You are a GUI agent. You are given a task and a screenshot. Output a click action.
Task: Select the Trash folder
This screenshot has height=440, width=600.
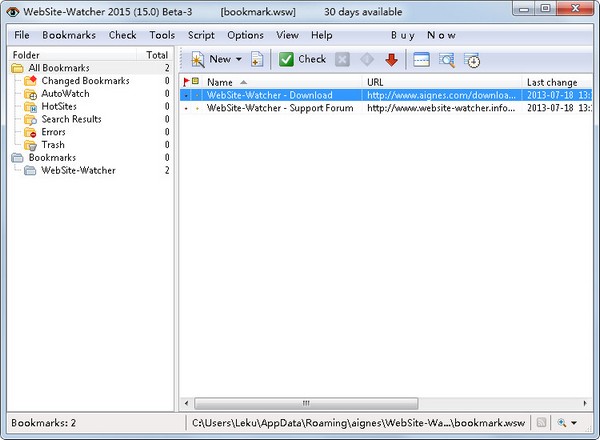[53, 145]
